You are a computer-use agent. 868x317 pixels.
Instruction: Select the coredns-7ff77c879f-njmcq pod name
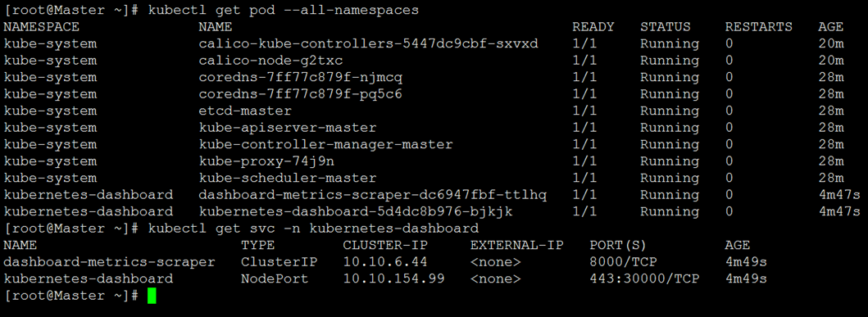300,78
